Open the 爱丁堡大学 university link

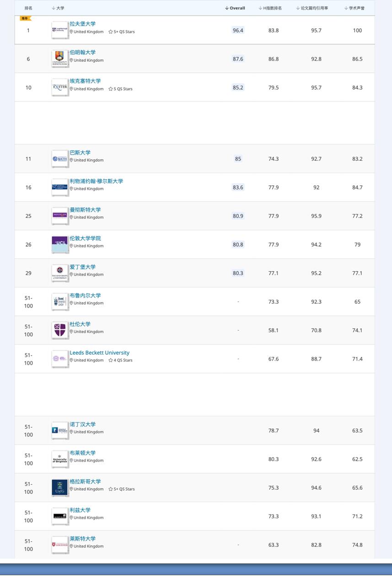tap(83, 267)
